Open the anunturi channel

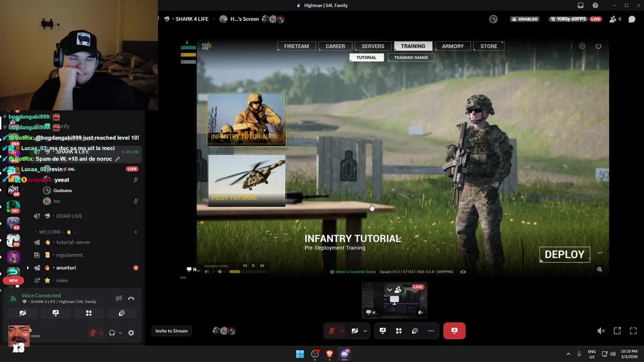(x=66, y=268)
